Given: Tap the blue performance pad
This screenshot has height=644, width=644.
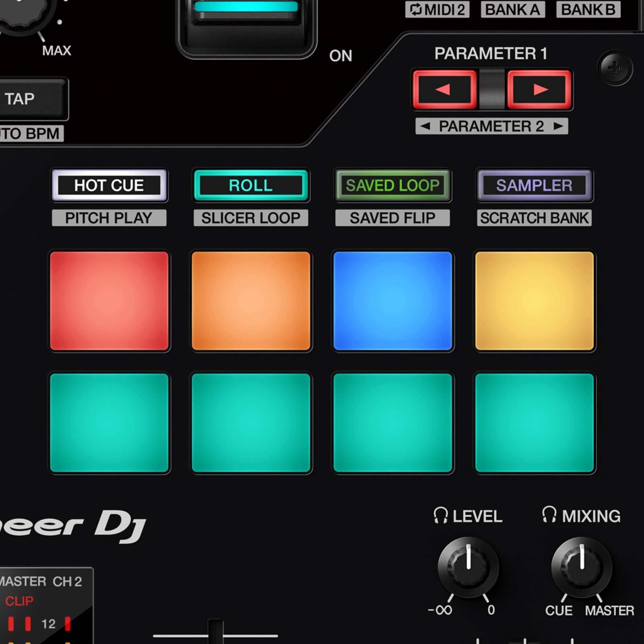Looking at the screenshot, I should [392, 301].
